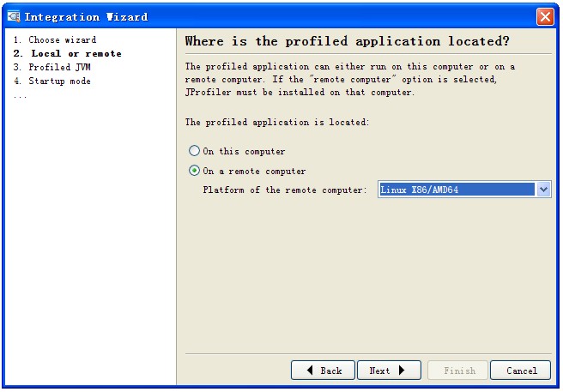Cancel the integration wizard
Viewport: 563px width, 392px height.
tap(521, 371)
